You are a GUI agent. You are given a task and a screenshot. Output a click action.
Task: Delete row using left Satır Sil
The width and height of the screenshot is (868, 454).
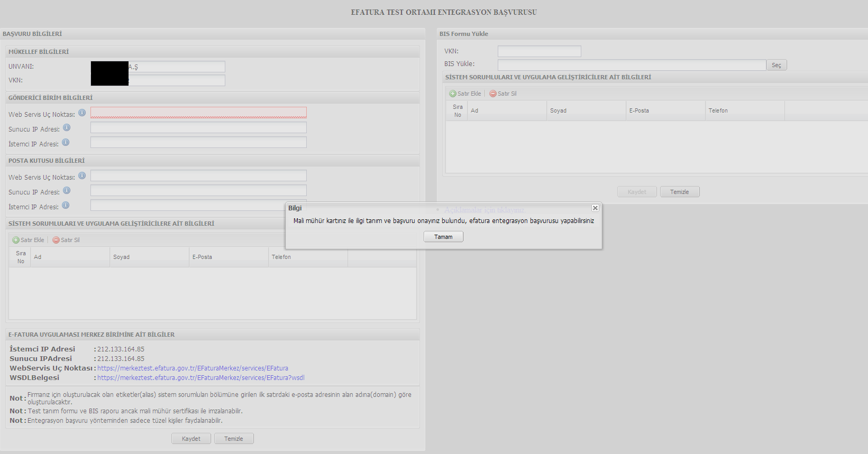point(66,240)
